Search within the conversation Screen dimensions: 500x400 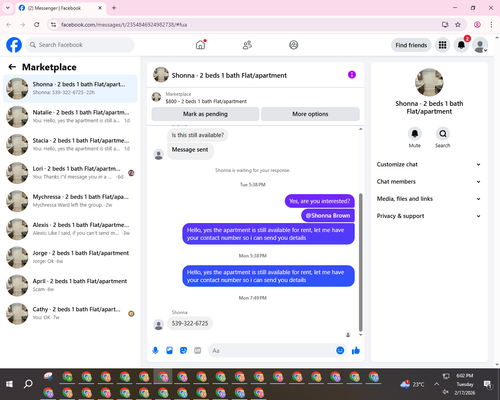click(x=443, y=134)
